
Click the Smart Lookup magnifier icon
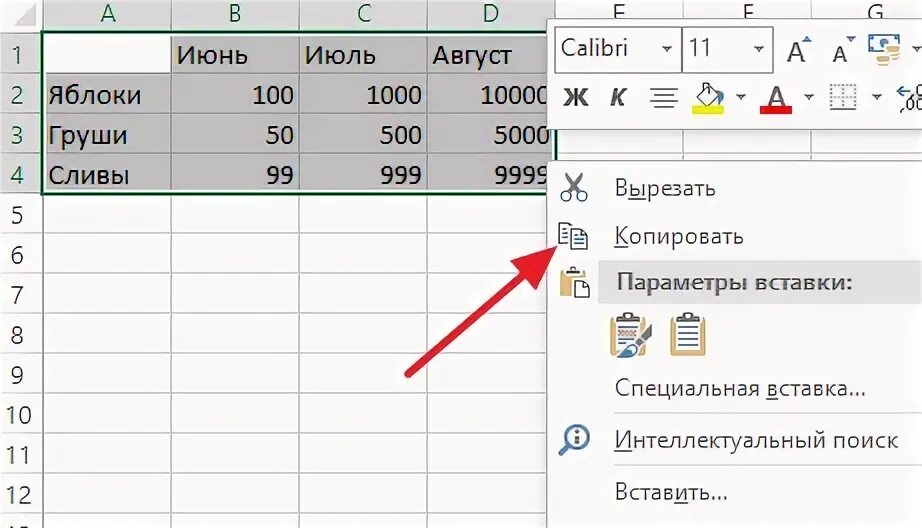click(574, 439)
